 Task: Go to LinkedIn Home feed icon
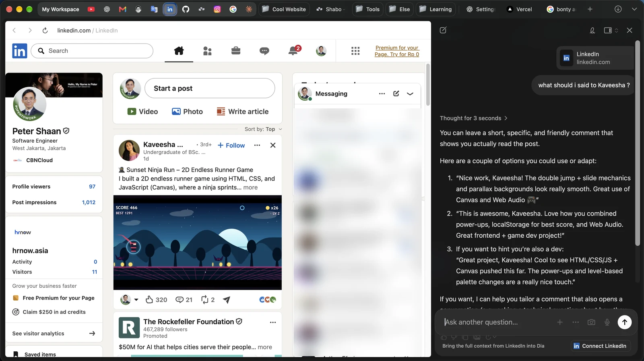(179, 51)
